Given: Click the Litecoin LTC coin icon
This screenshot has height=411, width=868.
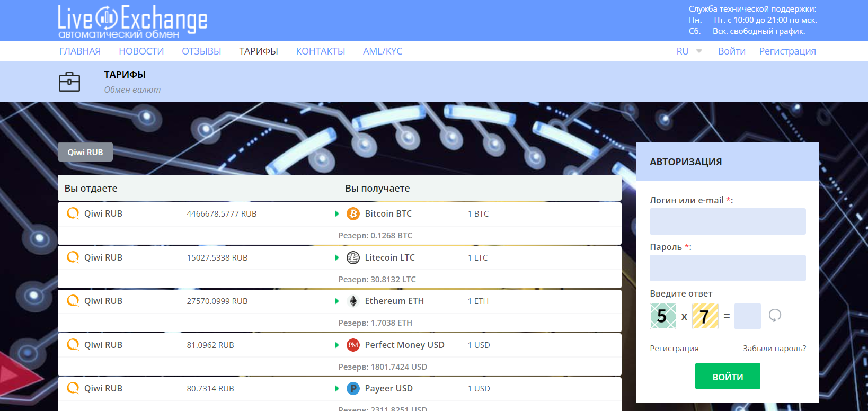Looking at the screenshot, I should (x=353, y=257).
